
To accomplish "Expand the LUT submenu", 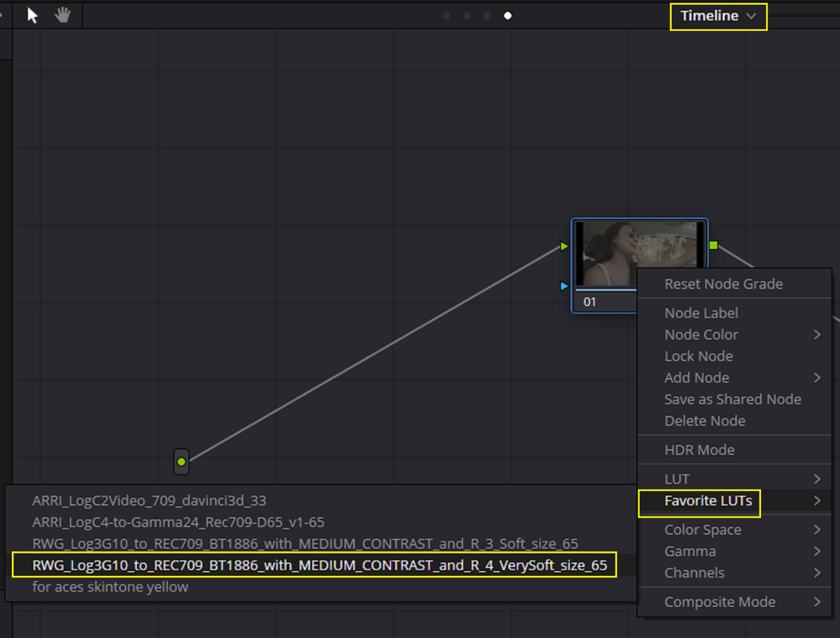I will 735,478.
